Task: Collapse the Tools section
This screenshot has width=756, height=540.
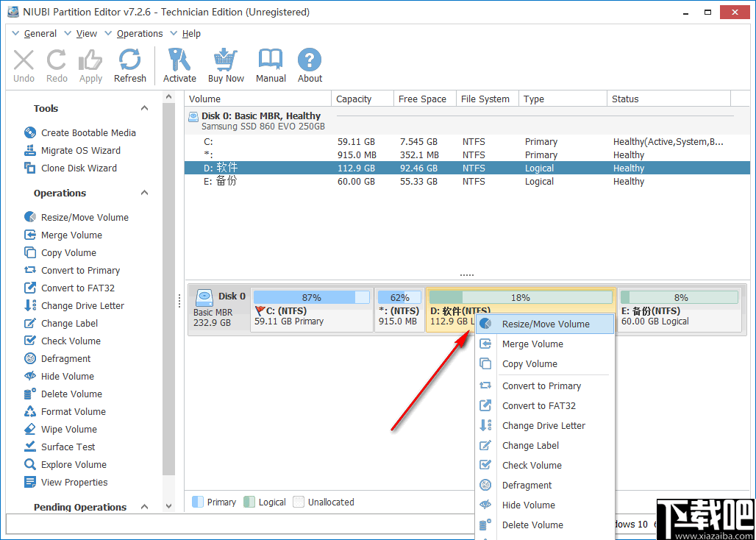Action: click(x=144, y=108)
